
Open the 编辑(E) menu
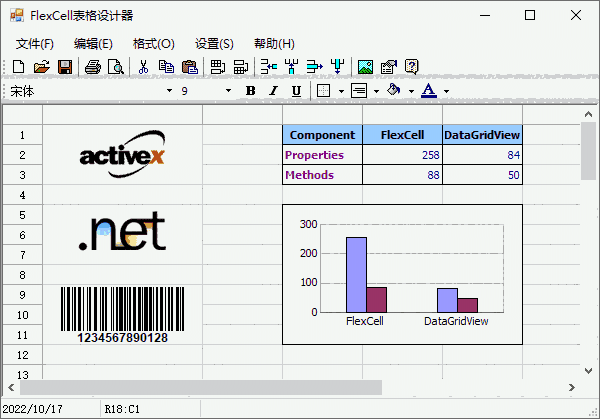(93, 44)
